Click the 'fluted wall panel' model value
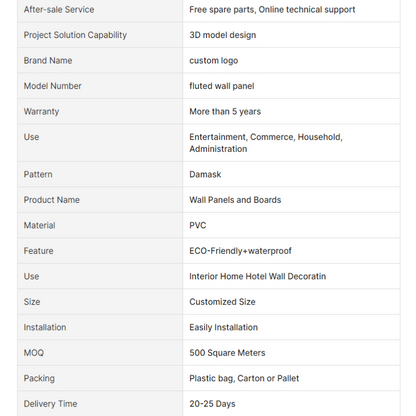Image resolution: width=416 pixels, height=416 pixels. (222, 86)
